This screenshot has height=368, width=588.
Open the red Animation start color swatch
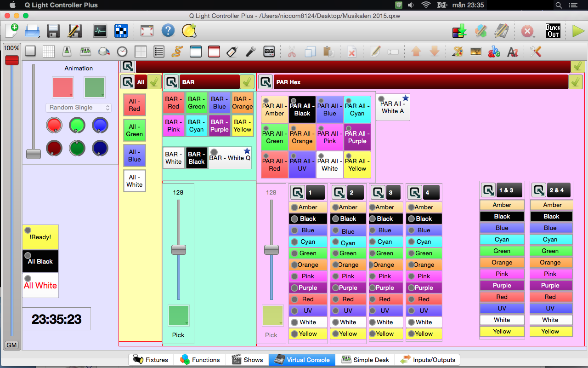63,87
